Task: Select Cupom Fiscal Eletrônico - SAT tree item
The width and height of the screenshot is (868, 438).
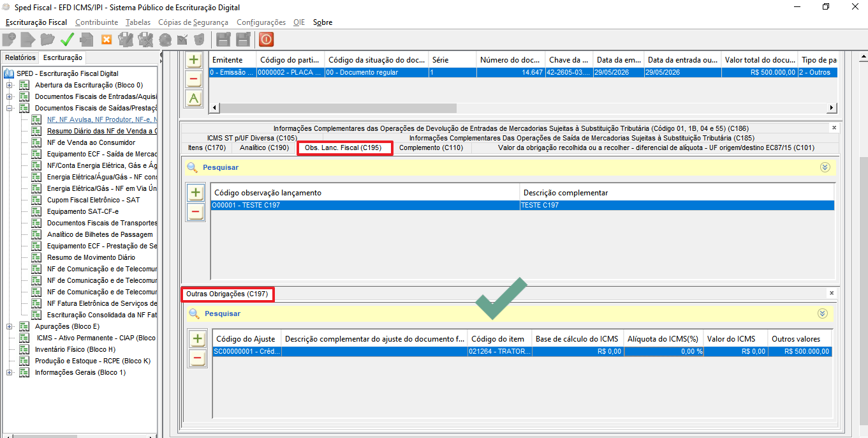Action: 93,200
